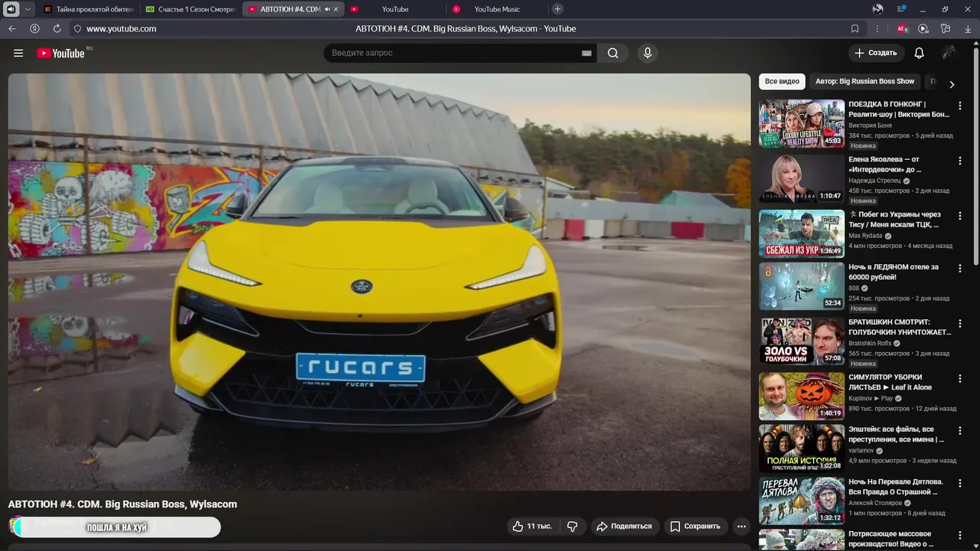The image size is (980, 551).
Task: Click the red AE extension icon
Action: [903, 28]
